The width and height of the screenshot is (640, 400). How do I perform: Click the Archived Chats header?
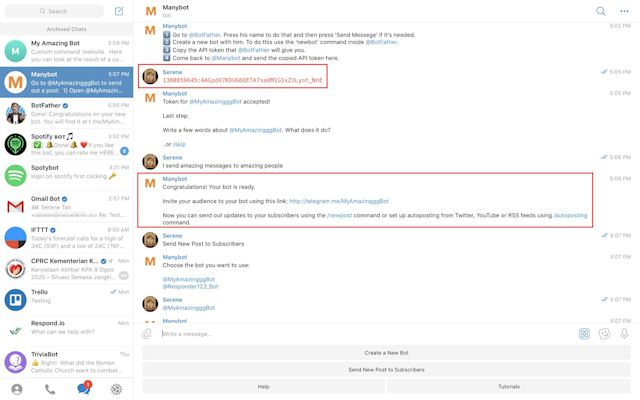[67, 29]
